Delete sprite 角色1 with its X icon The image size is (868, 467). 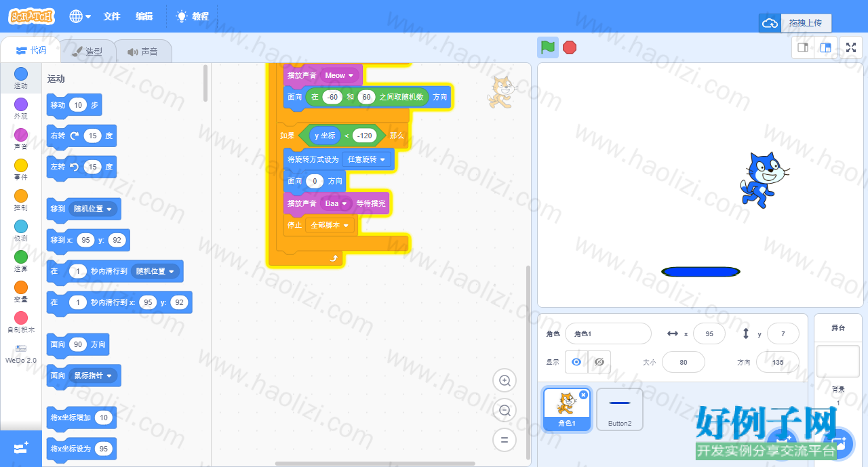(x=583, y=394)
